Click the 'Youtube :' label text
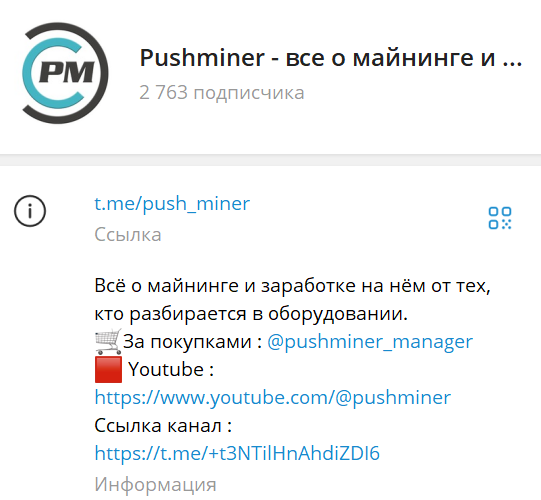 [171, 370]
